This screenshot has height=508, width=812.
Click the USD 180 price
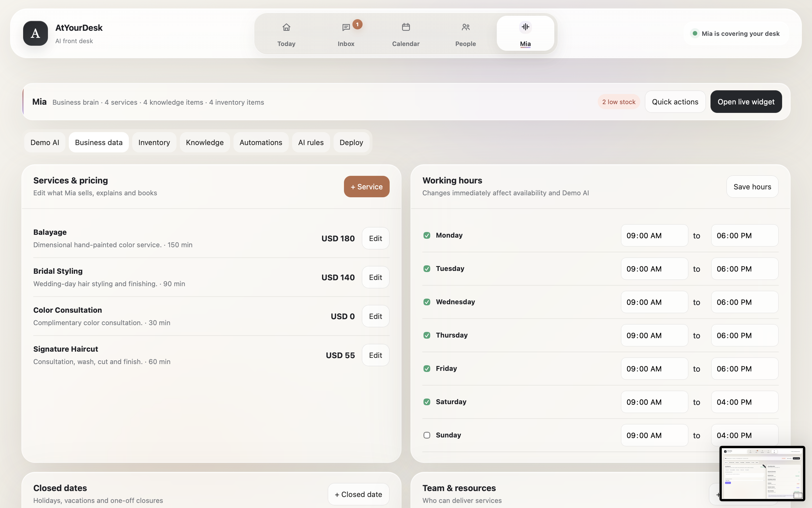(338, 238)
